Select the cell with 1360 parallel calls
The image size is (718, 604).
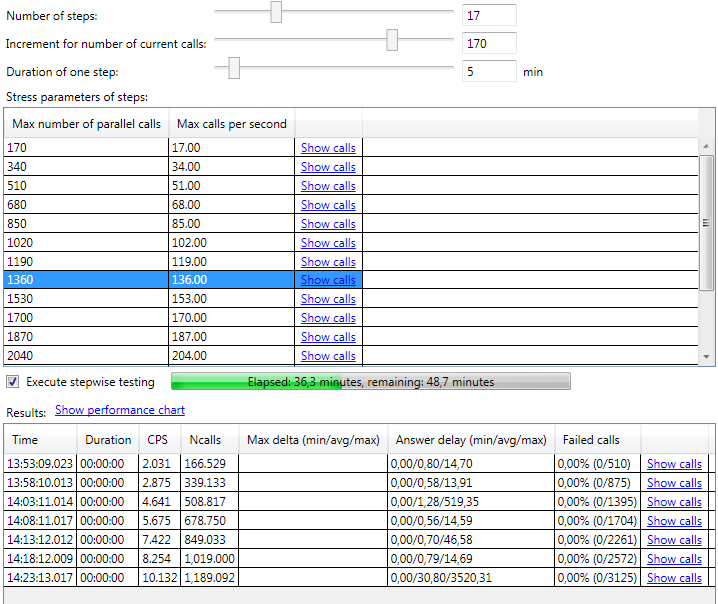point(86,280)
